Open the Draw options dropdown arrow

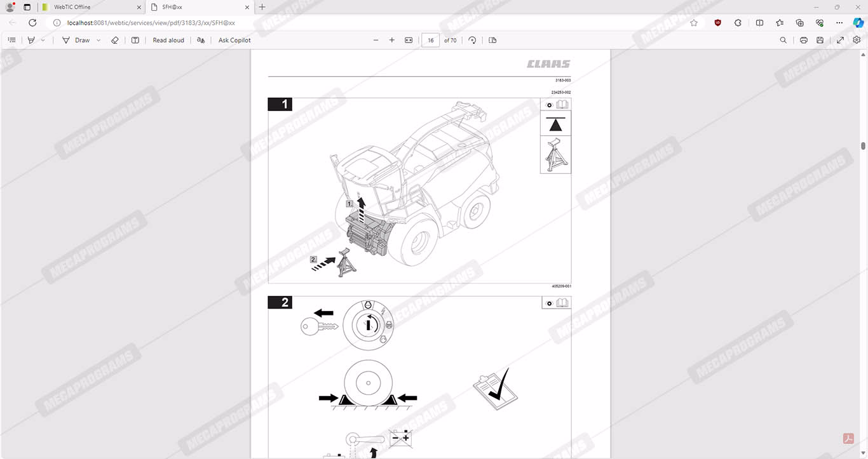coord(98,40)
